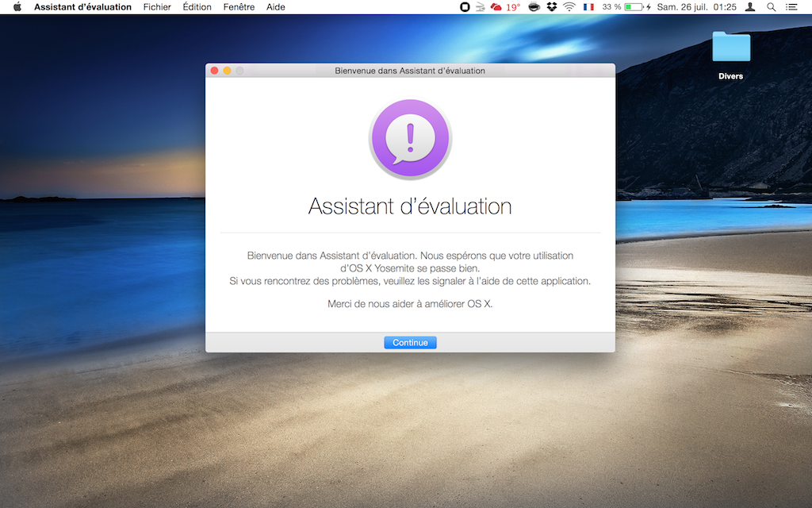
Task: Open Spotlight search magnifier
Action: 771,6
